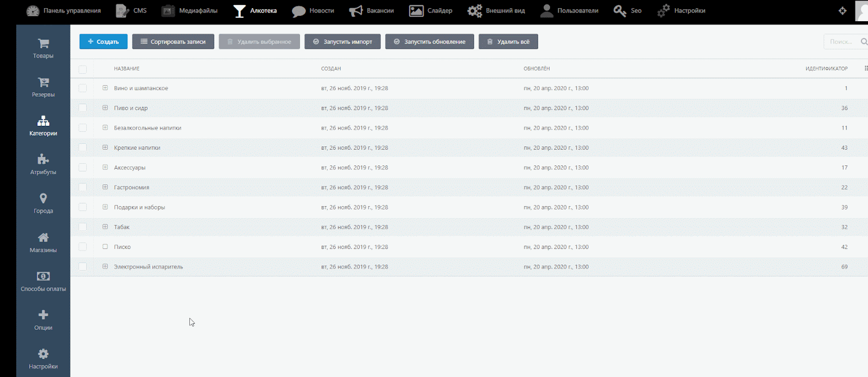The width and height of the screenshot is (868, 377).
Task: Open the Пользователи menu label
Action: click(578, 11)
